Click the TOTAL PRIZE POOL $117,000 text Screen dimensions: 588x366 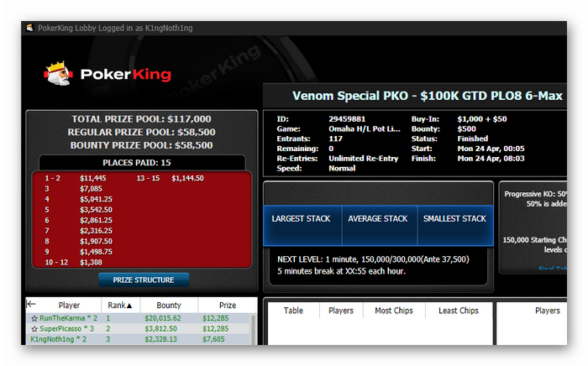[x=141, y=119]
